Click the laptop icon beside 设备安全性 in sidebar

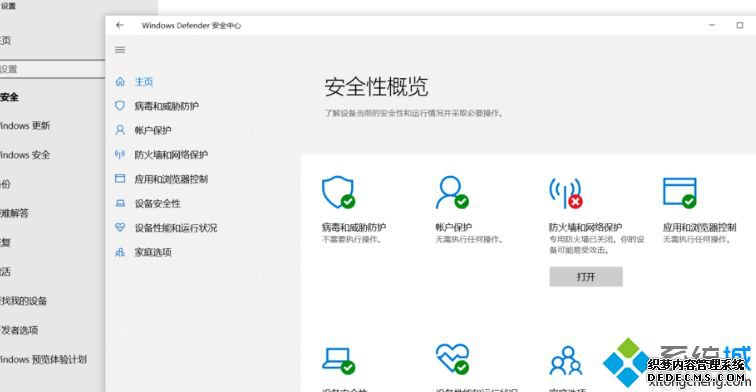coord(120,203)
